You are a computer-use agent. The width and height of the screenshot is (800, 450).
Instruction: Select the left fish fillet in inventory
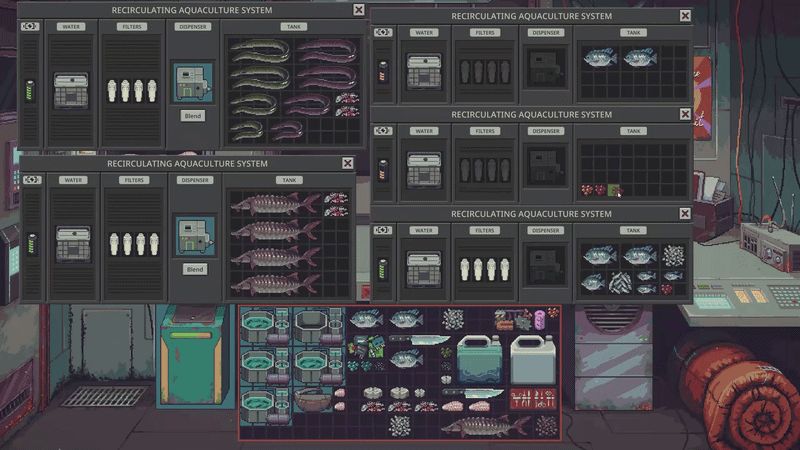pos(453,407)
